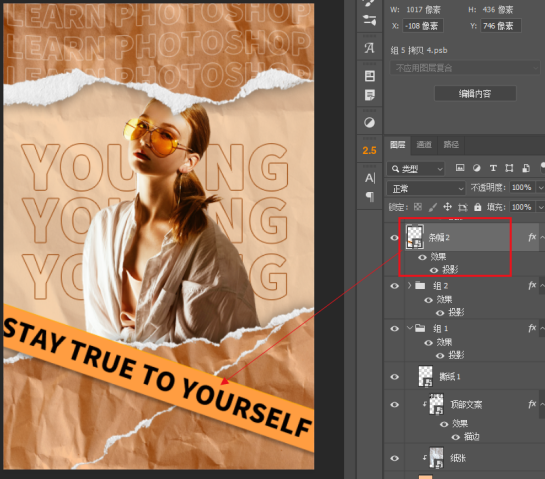Viewport: 545px width, 479px height.
Task: Open the Properties panel icon in the strip
Action: 369,75
